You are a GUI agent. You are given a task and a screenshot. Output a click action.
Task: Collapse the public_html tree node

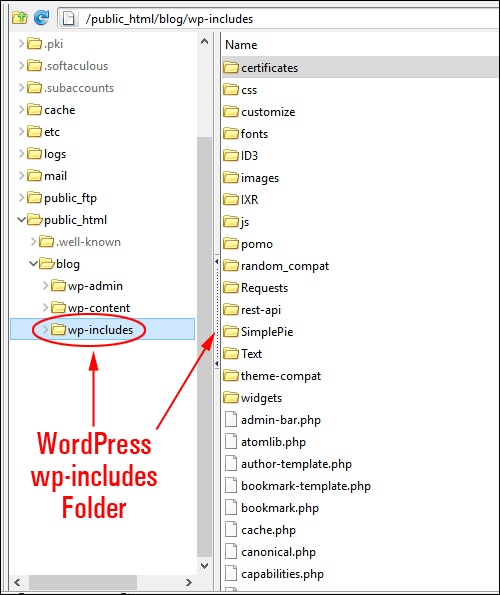[22, 219]
